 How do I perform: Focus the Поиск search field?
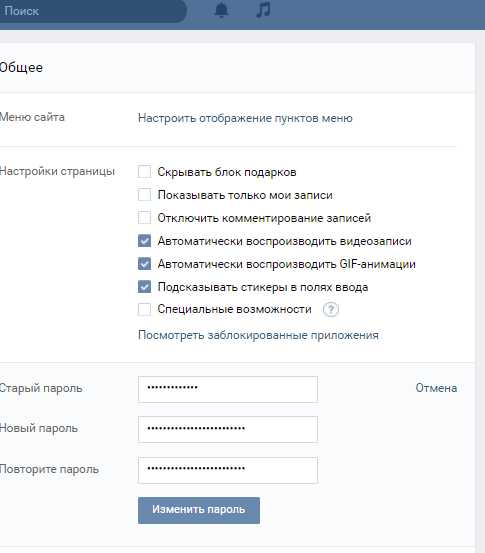[x=92, y=11]
